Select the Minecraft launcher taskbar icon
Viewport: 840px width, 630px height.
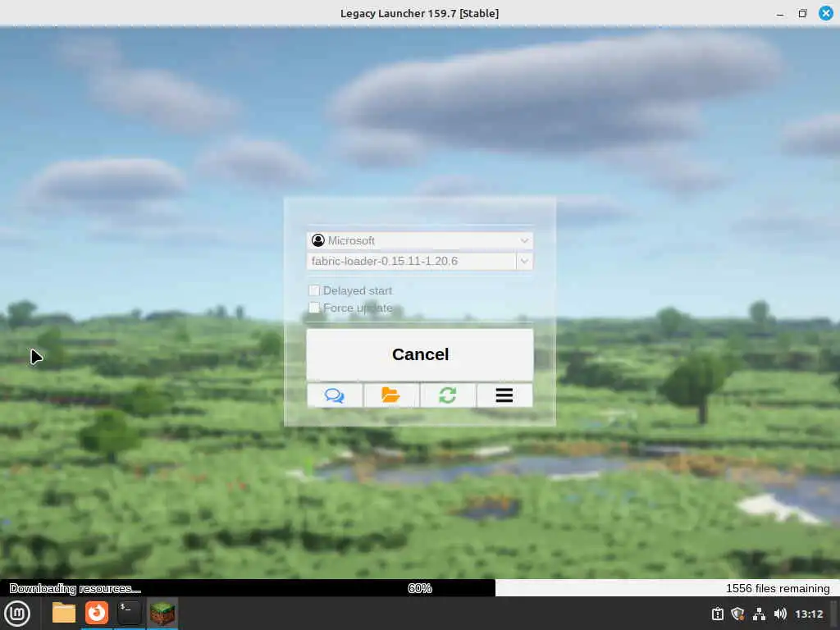162,613
